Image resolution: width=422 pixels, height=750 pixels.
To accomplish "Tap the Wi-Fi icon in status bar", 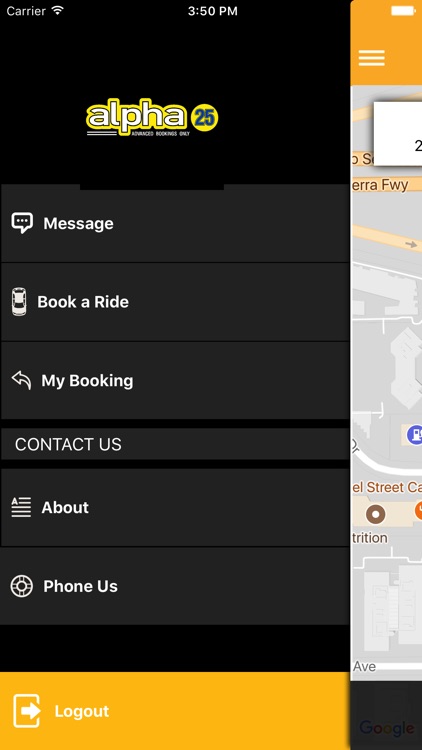I will pos(58,11).
